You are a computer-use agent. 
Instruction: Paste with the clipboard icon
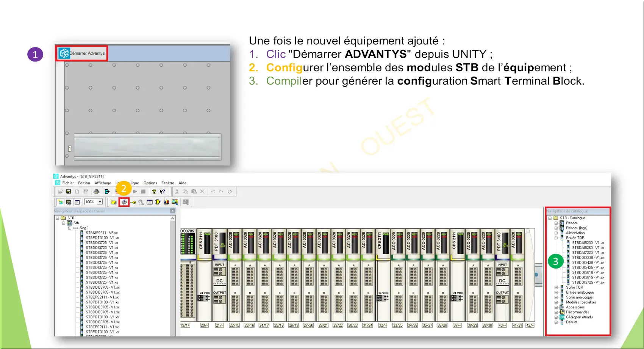point(194,192)
